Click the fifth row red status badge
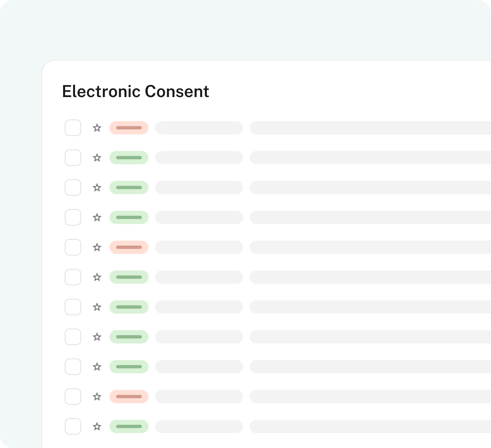Image resolution: width=491 pixels, height=448 pixels. [129, 247]
